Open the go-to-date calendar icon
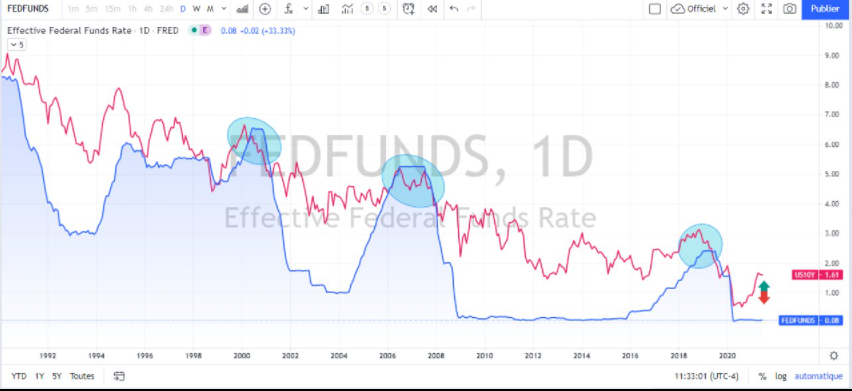852x391 pixels. click(119, 376)
